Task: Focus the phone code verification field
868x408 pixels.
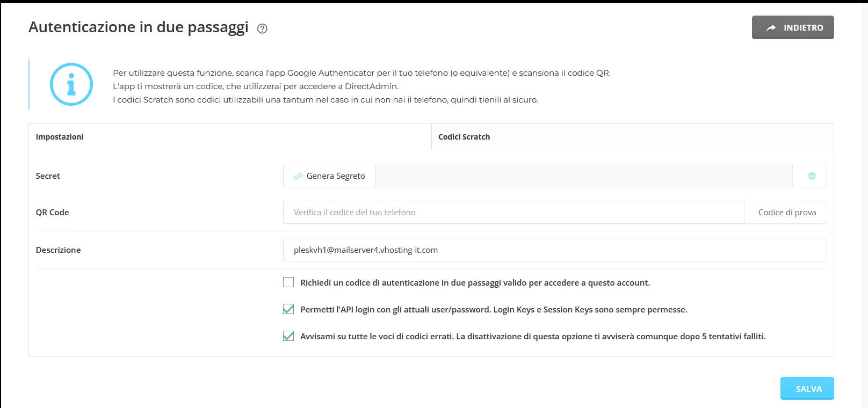Action: click(x=510, y=212)
